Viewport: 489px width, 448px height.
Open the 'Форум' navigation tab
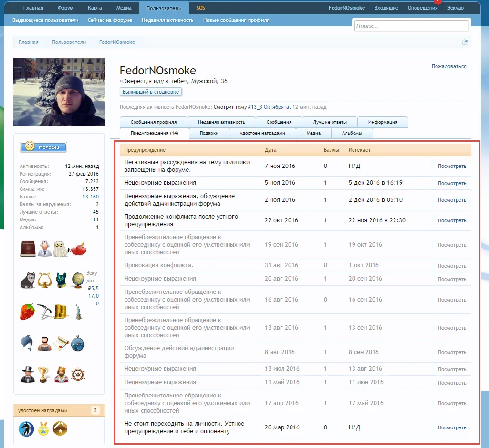(65, 8)
